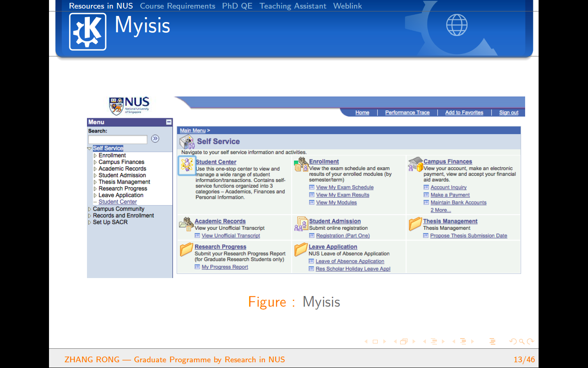Click the menu Search text field
Image resolution: width=588 pixels, height=368 pixels.
(118, 139)
